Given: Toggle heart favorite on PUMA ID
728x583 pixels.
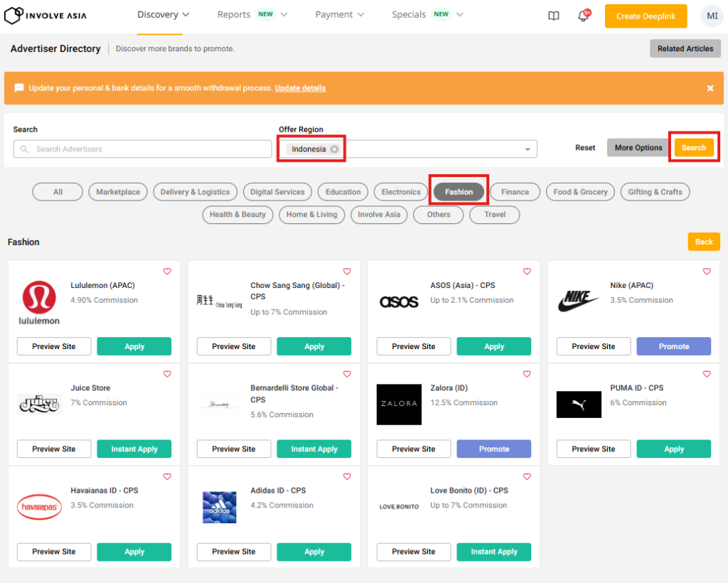Looking at the screenshot, I should tap(707, 374).
